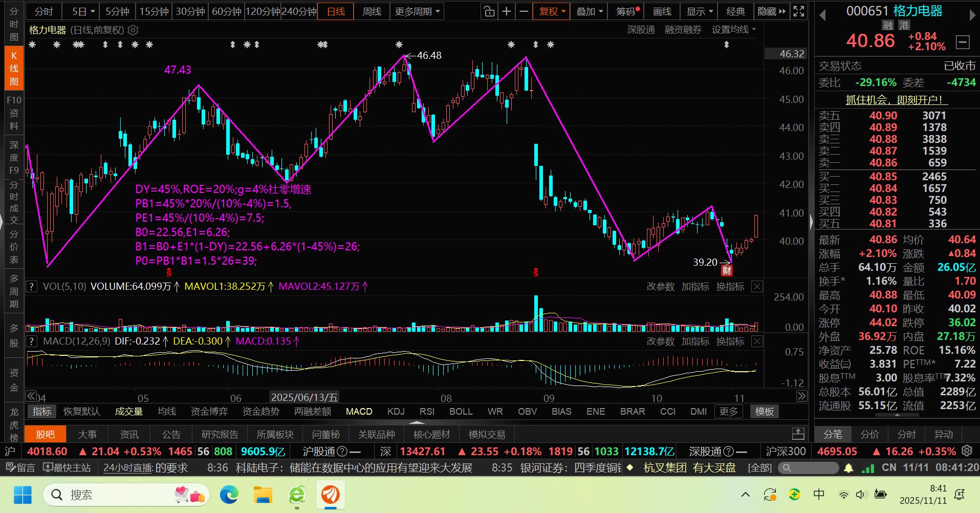The height and width of the screenshot is (513, 980).
Task: Go to previous stock with left arrow
Action: [822, 15]
